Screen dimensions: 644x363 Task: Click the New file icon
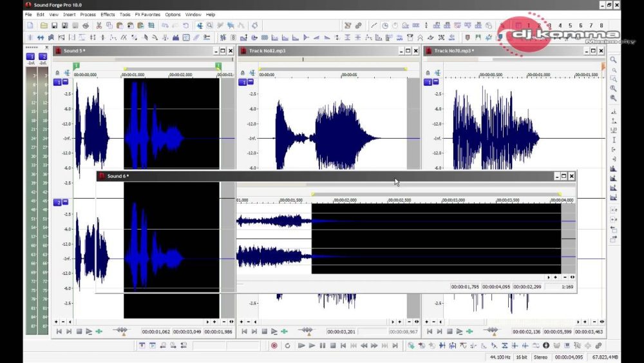click(30, 26)
